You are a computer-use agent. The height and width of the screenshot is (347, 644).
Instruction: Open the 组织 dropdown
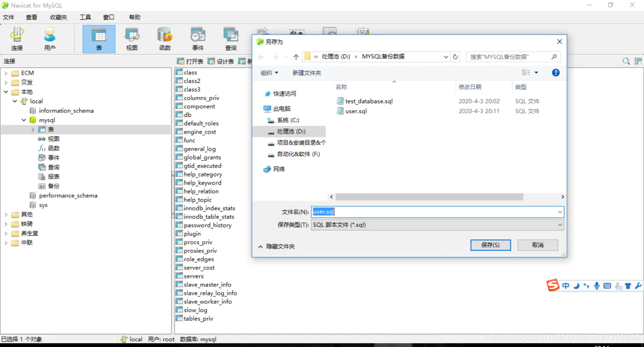269,73
